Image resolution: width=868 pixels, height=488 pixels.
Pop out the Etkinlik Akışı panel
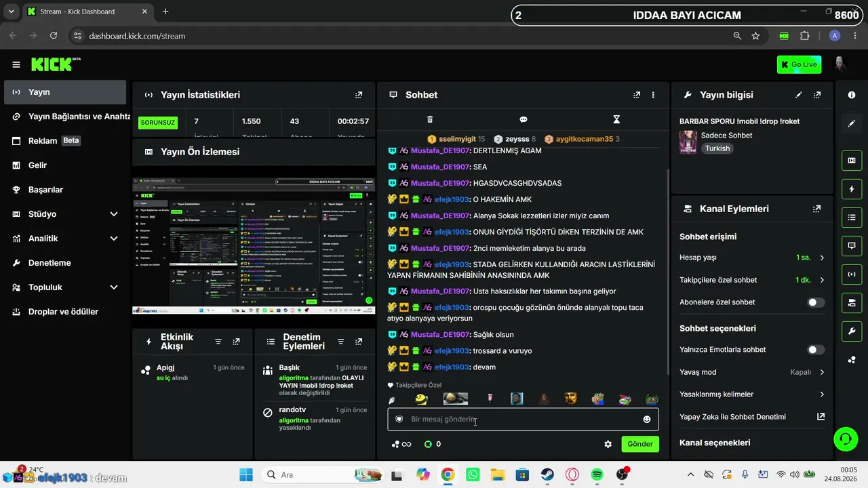(236, 342)
